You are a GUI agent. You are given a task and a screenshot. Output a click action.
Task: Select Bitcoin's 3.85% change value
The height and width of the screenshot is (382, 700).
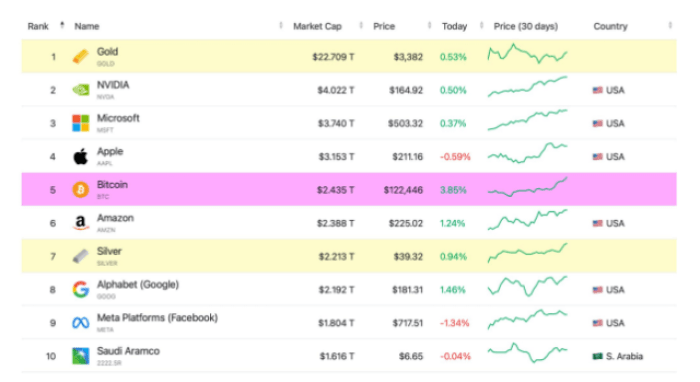point(453,190)
